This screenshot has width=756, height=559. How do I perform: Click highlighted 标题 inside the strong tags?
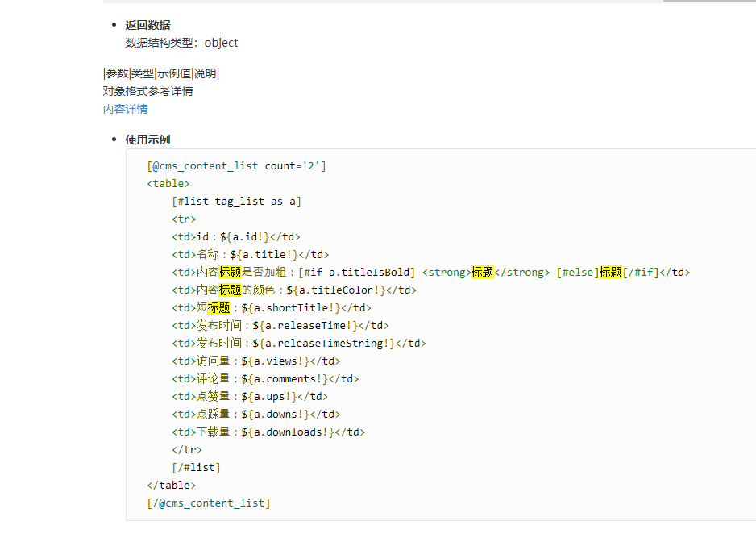point(483,273)
